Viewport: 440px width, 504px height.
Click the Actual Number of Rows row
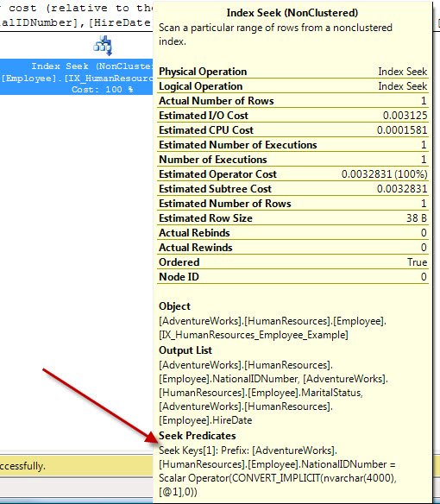[x=292, y=101]
